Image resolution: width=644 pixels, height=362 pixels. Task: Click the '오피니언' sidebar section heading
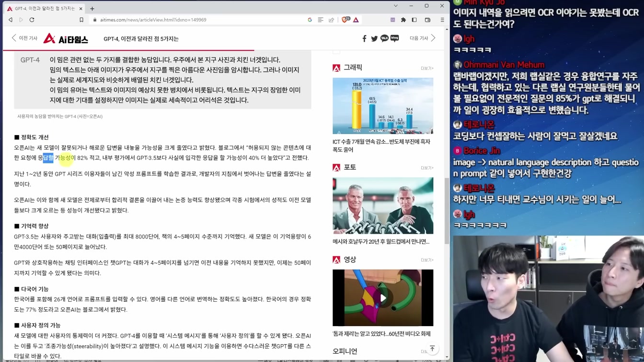click(345, 351)
